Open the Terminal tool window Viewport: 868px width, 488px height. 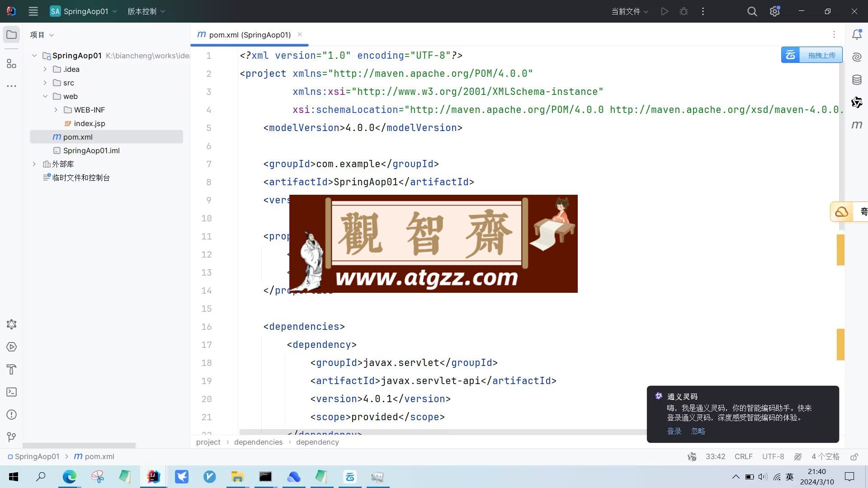tap(11, 392)
